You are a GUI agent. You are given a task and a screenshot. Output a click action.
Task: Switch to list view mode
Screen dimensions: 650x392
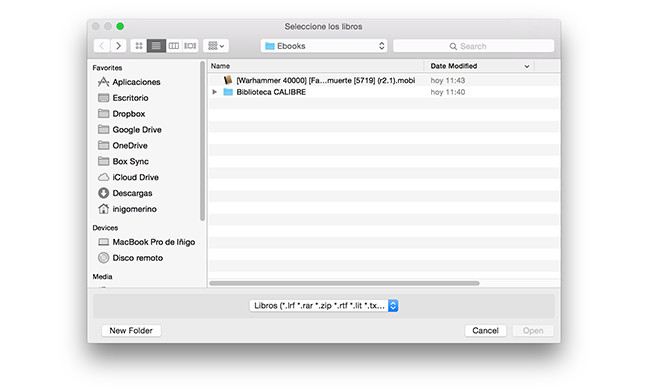click(156, 46)
